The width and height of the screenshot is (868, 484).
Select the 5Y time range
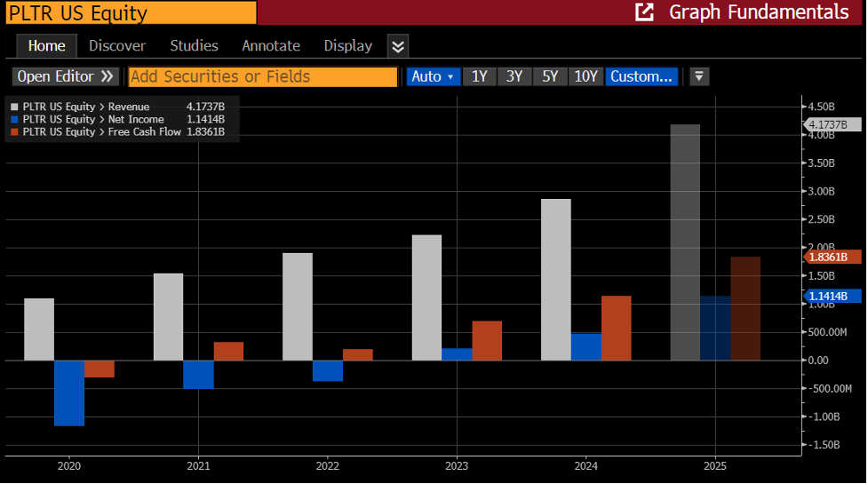click(550, 76)
